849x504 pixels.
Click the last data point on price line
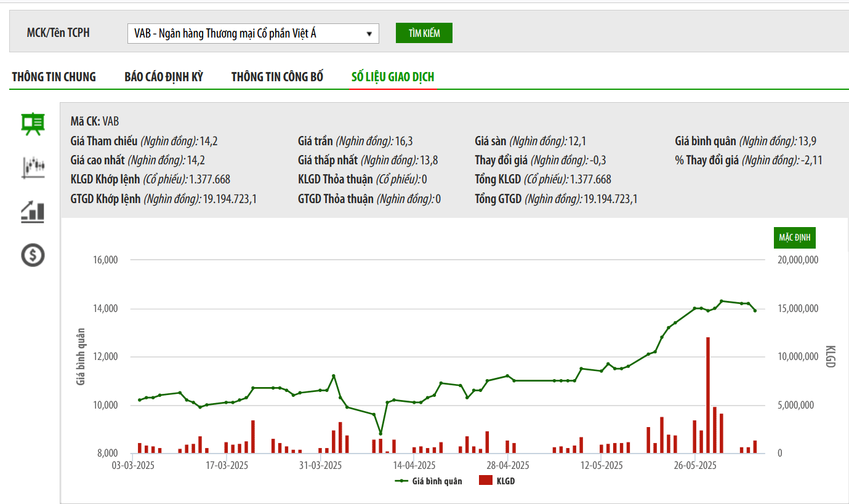755,310
